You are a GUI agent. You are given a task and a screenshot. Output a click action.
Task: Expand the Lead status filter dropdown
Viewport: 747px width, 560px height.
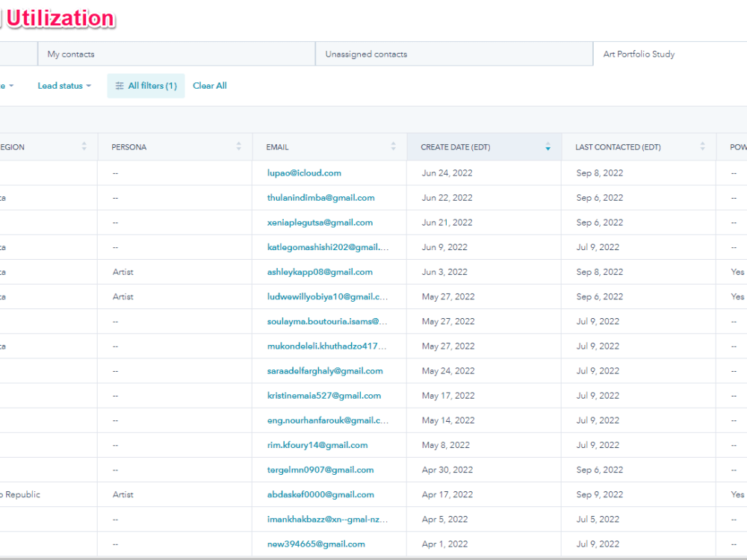(64, 86)
